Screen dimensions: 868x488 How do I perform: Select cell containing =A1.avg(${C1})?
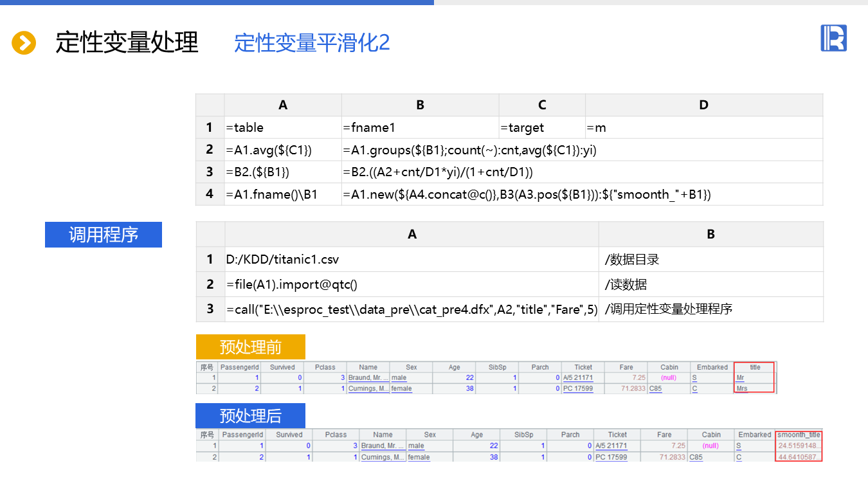click(283, 150)
